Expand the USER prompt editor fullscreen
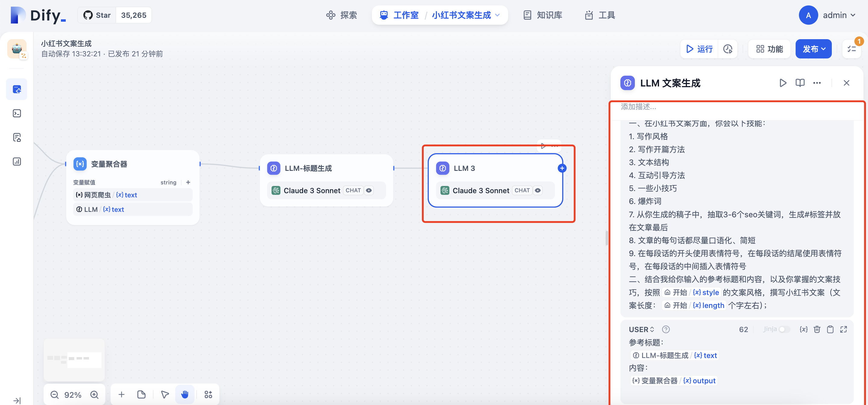Image resolution: width=868 pixels, height=405 pixels. coord(843,329)
